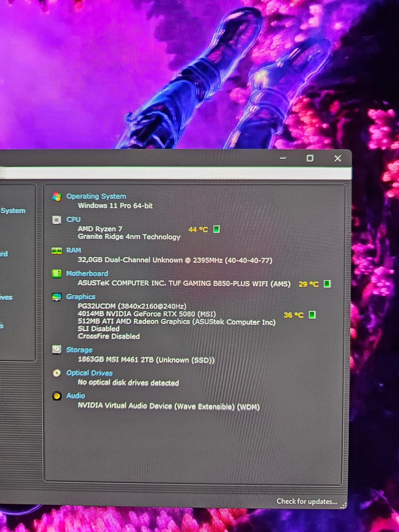
Task: Grab the window resize grip by Check for updates
Action: click(343, 505)
